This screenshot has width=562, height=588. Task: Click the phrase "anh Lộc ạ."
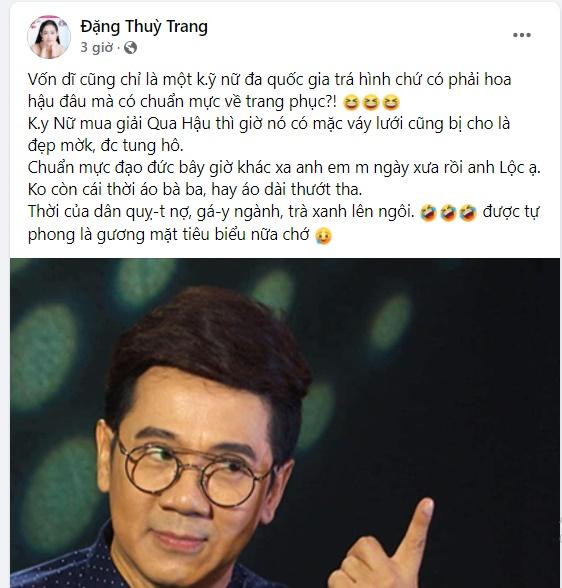click(x=504, y=168)
